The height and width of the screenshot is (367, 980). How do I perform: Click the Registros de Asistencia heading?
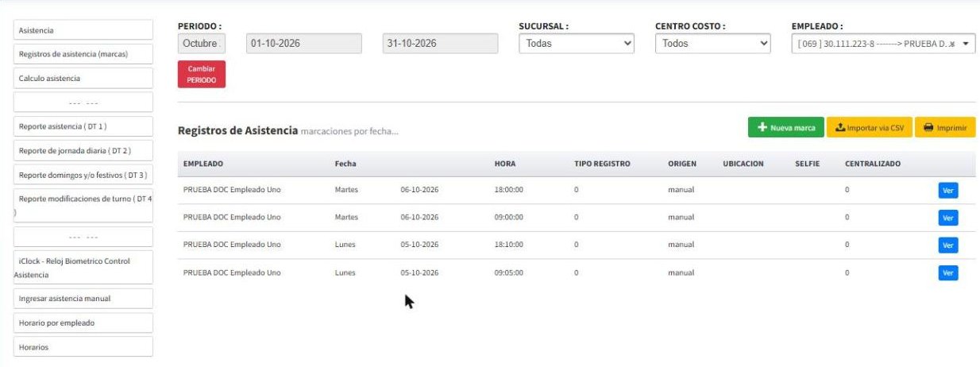tap(237, 130)
